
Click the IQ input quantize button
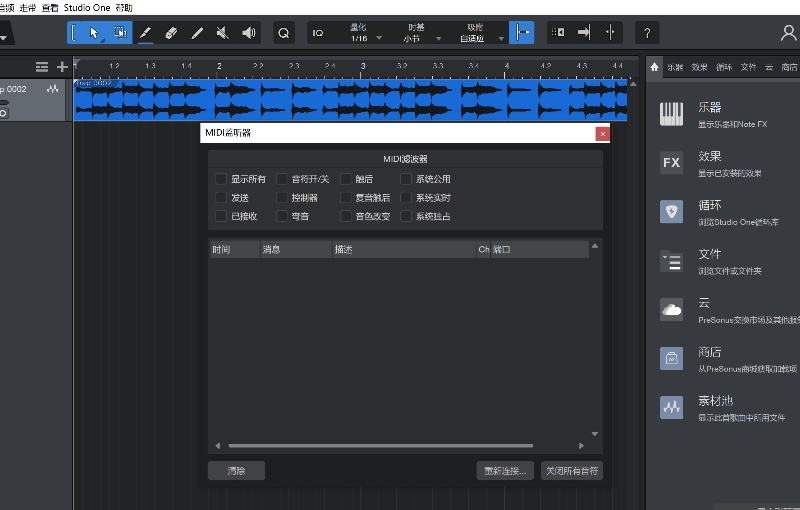coord(318,33)
